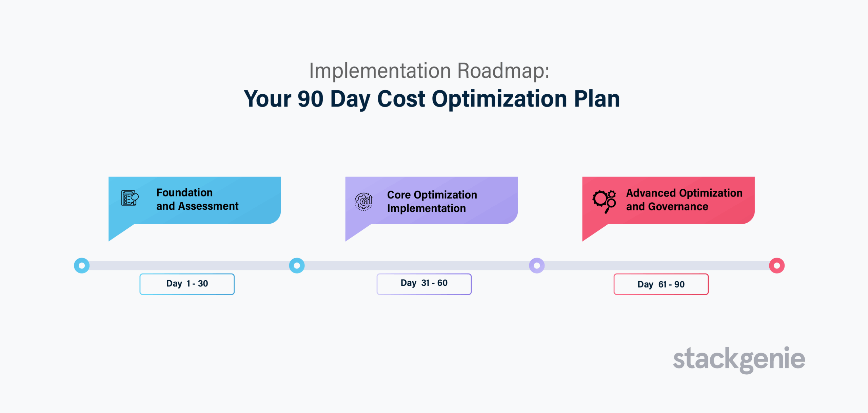Click the Day 61 - 90 box
The height and width of the screenshot is (413, 868).
(x=661, y=284)
